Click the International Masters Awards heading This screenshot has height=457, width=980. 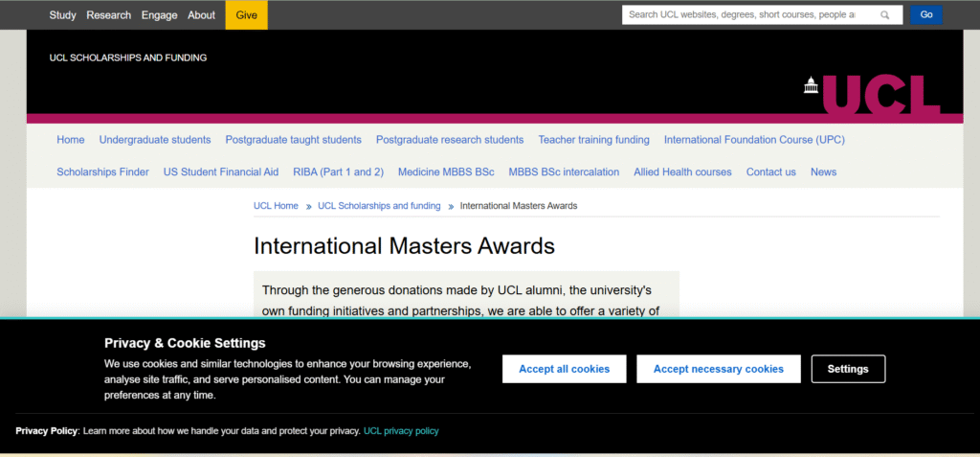click(x=404, y=245)
